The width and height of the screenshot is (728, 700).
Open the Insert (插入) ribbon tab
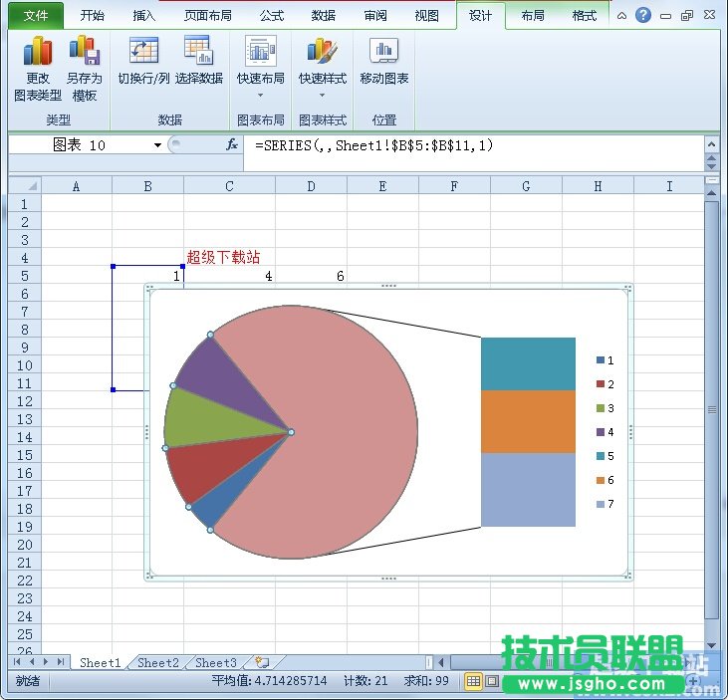144,16
